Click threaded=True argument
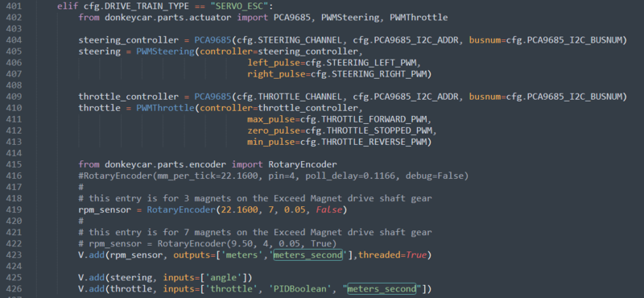 pos(393,255)
